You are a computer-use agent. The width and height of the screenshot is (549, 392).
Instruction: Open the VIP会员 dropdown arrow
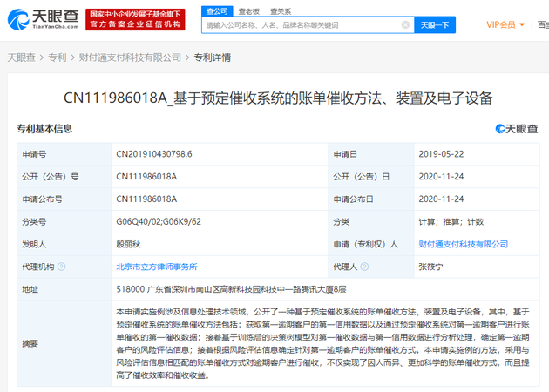(522, 25)
